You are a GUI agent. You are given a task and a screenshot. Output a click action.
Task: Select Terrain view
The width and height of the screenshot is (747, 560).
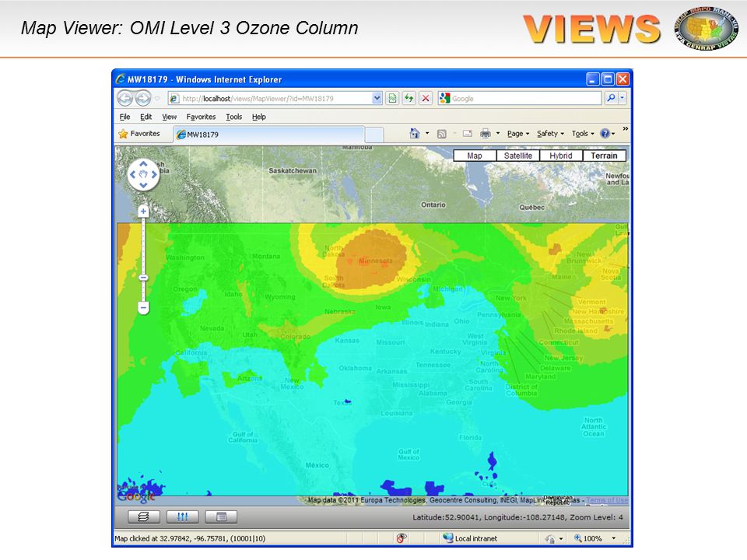click(x=604, y=156)
